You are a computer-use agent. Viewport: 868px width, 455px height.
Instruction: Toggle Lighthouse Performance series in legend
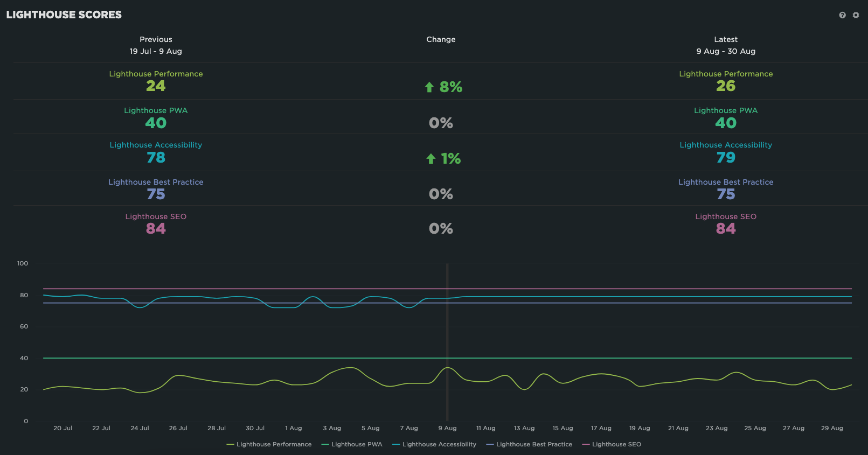tap(269, 444)
